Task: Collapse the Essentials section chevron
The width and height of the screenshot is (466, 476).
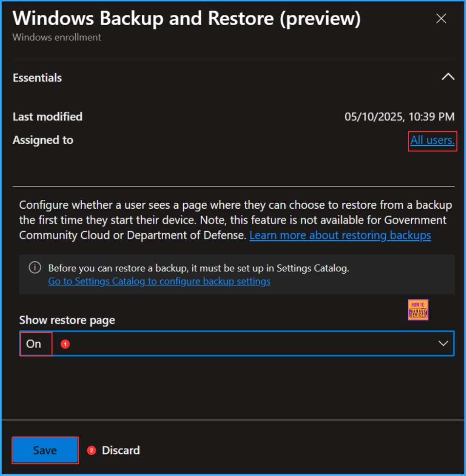Action: [448, 77]
